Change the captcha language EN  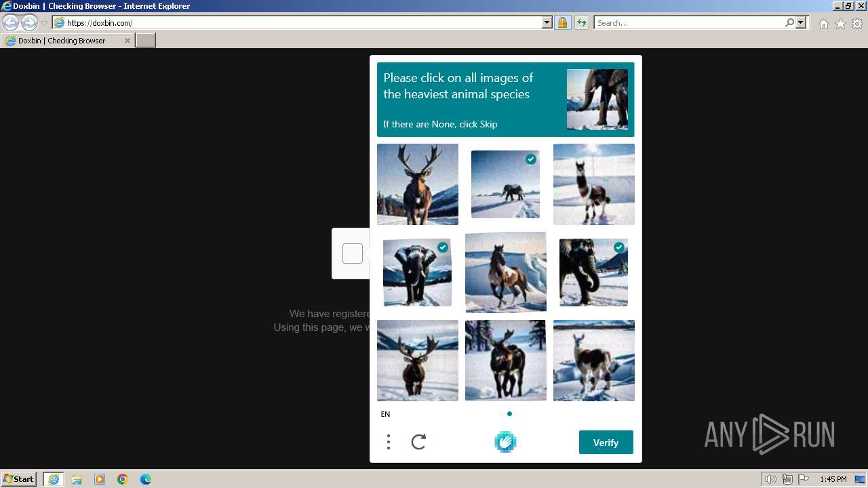[385, 414]
